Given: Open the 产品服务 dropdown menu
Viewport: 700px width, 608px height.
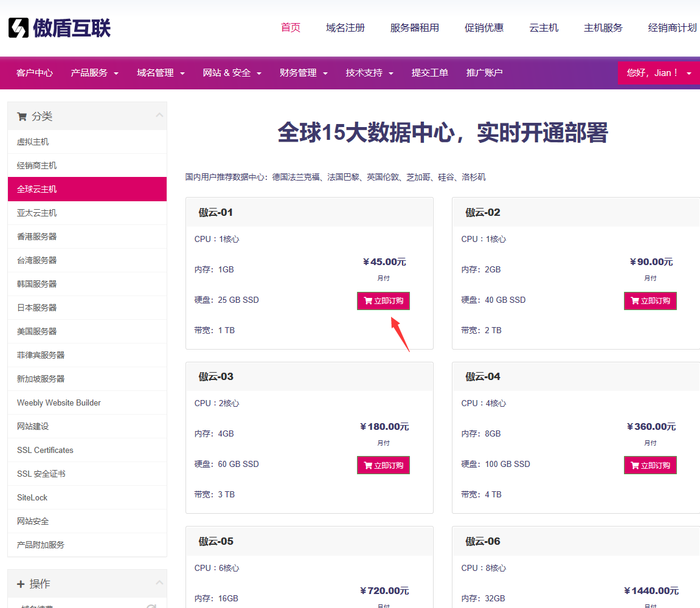Looking at the screenshot, I should (x=94, y=73).
